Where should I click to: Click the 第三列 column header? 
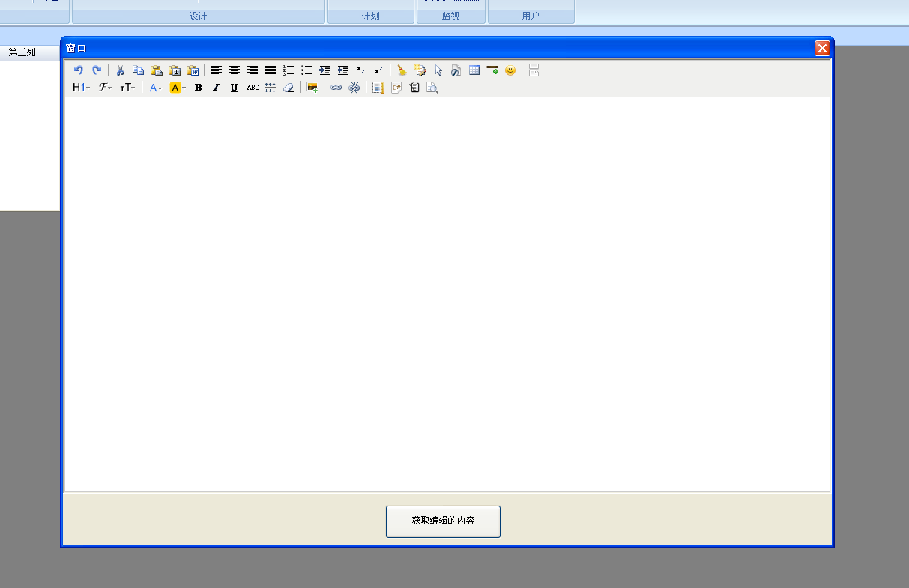coord(22,52)
